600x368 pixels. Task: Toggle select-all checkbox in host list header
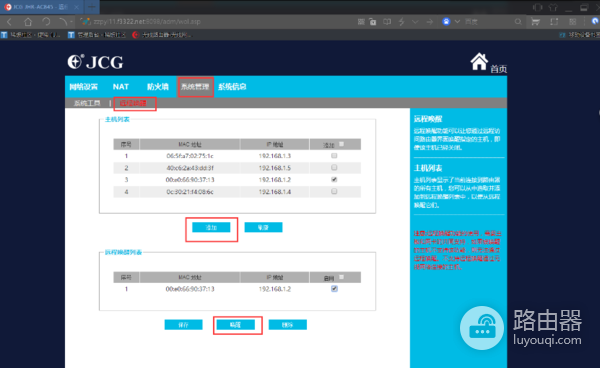(341, 144)
